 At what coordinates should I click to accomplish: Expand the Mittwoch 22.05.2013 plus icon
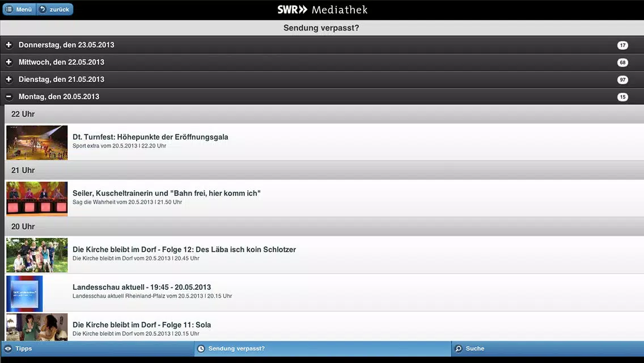(x=9, y=62)
